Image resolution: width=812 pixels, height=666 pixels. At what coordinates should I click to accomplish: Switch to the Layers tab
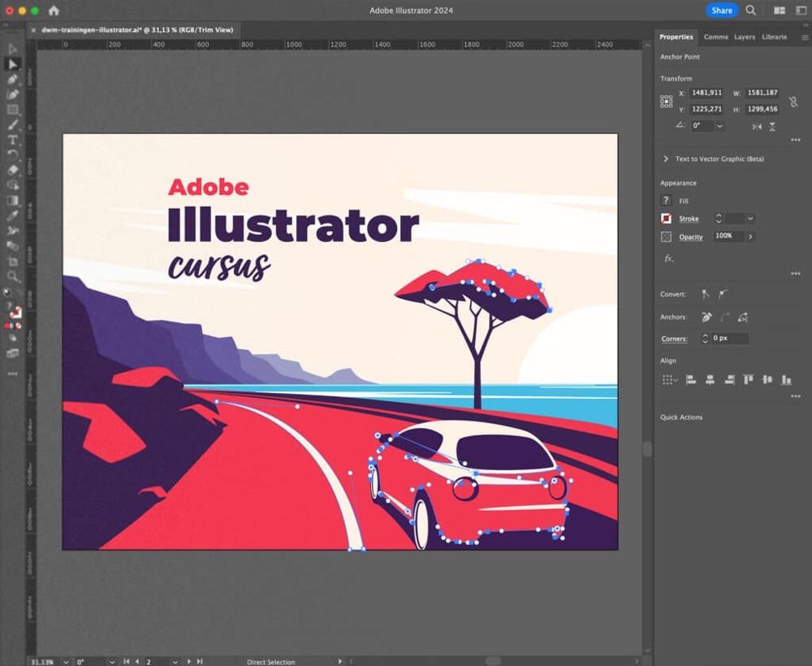(745, 37)
